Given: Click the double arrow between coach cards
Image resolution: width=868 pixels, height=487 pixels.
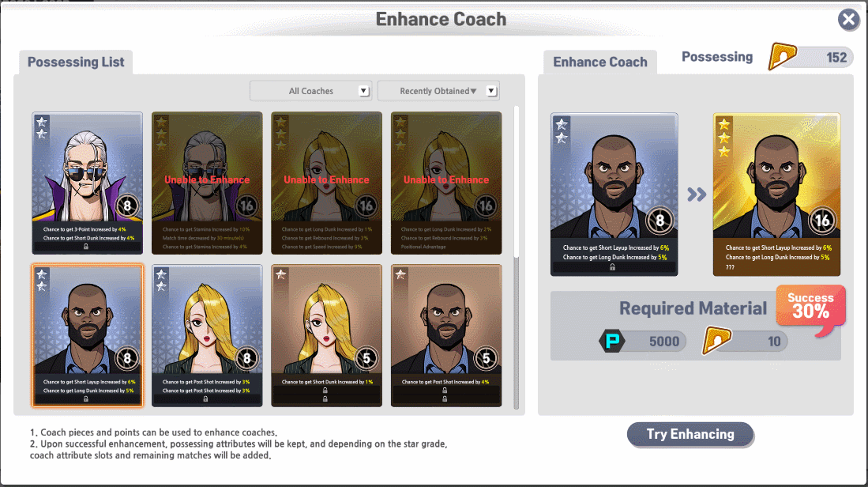Looking at the screenshot, I should point(697,194).
